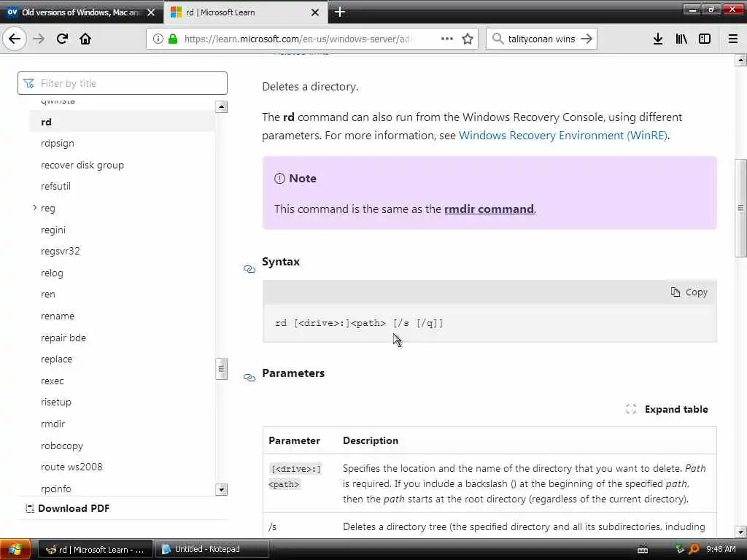Viewport: 747px width, 560px height.
Task: Select the rd Microsoft Learn tab
Action: tap(246, 12)
